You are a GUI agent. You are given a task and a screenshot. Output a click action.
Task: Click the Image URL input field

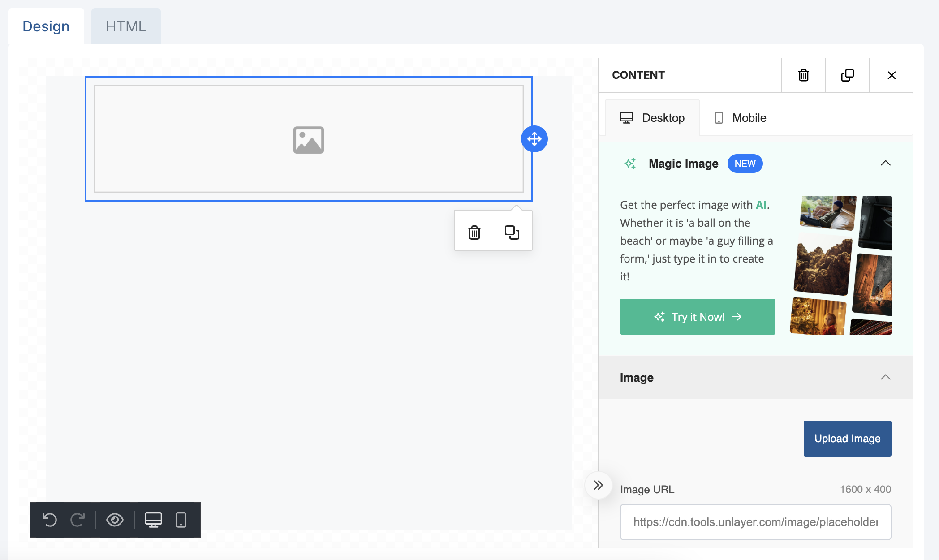[755, 522]
